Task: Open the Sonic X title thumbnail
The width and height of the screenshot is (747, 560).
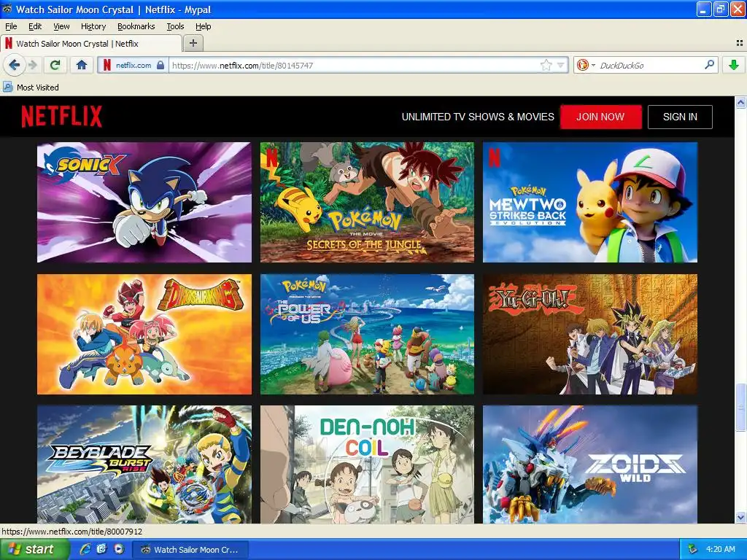Action: click(144, 202)
